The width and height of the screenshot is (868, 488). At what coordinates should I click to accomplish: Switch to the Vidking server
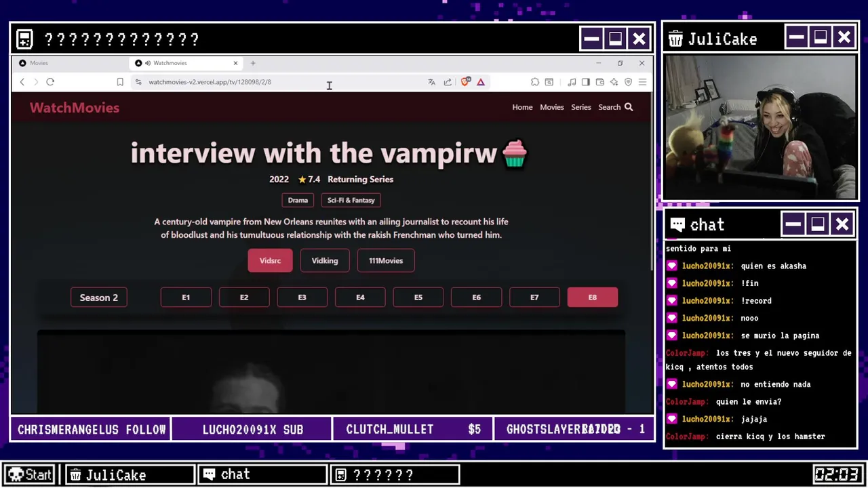click(325, 260)
